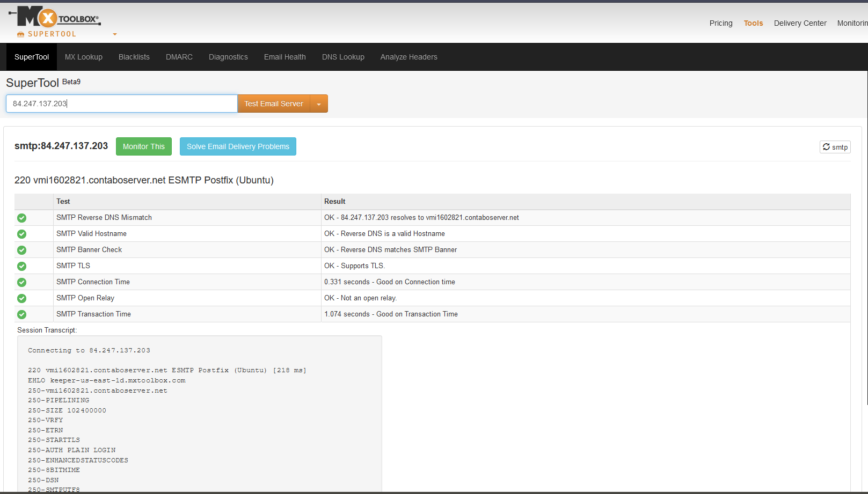Click the 220 ESMTP Postfix banner line

click(144, 180)
